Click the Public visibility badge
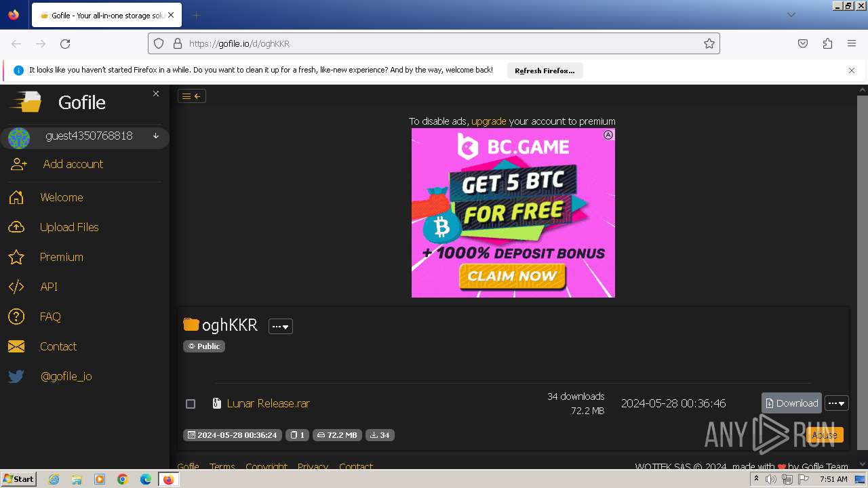Viewport: 868px width, 488px height. pos(204,346)
